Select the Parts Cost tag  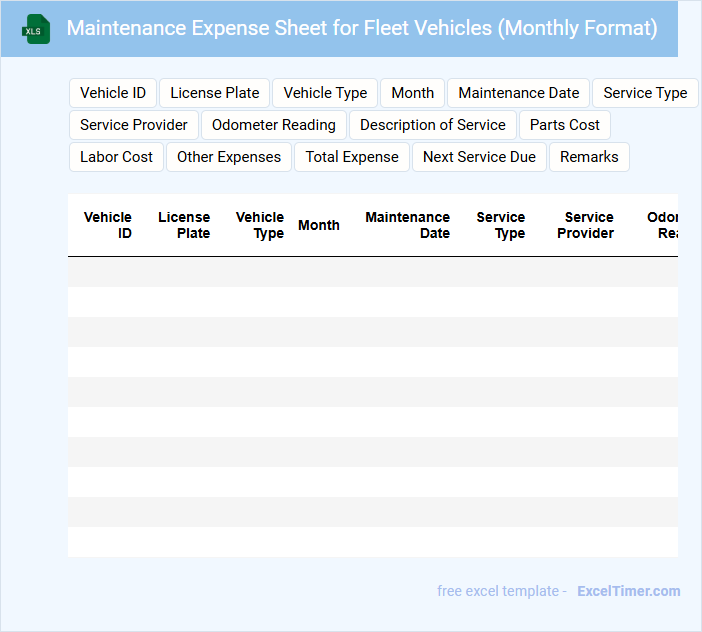pyautogui.click(x=565, y=125)
